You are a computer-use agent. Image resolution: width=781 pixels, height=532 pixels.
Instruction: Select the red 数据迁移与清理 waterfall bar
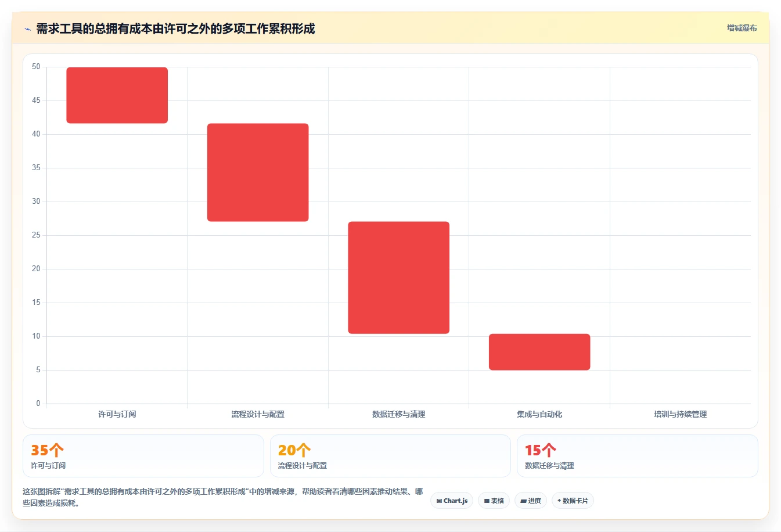tap(399, 278)
